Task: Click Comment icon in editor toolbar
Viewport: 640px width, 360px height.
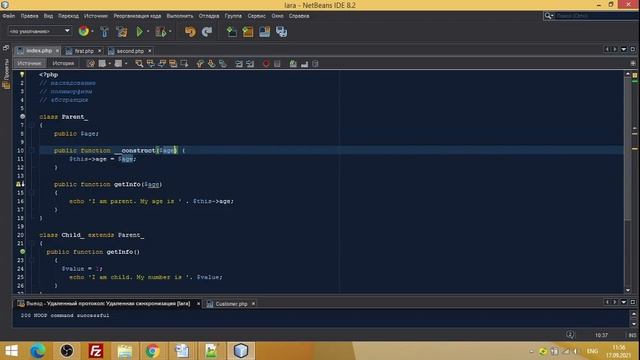Action: (x=293, y=63)
